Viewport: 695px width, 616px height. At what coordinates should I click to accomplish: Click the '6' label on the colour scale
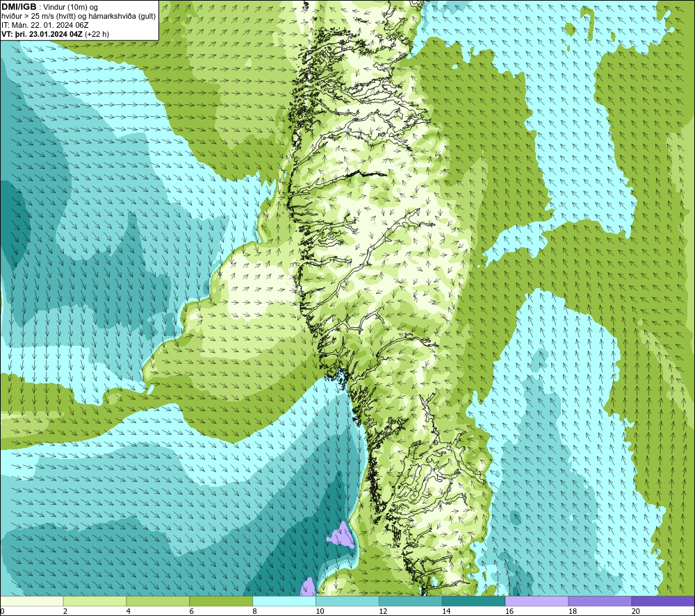(192, 612)
